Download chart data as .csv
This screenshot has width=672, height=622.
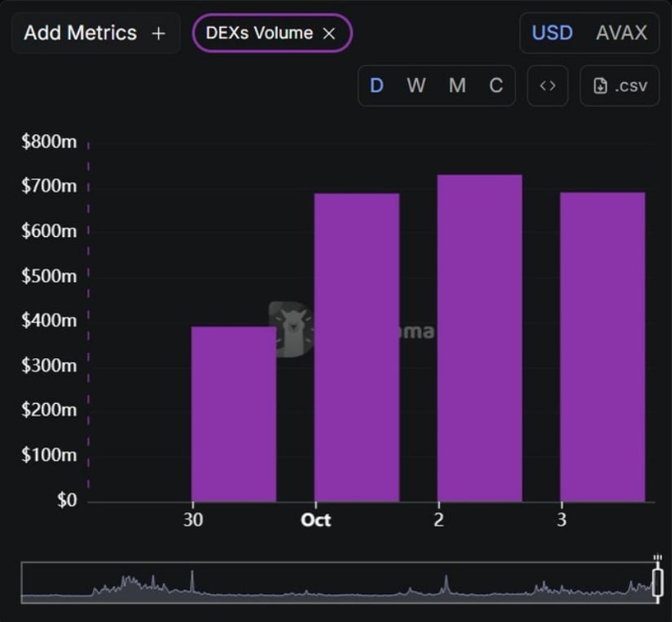point(620,85)
